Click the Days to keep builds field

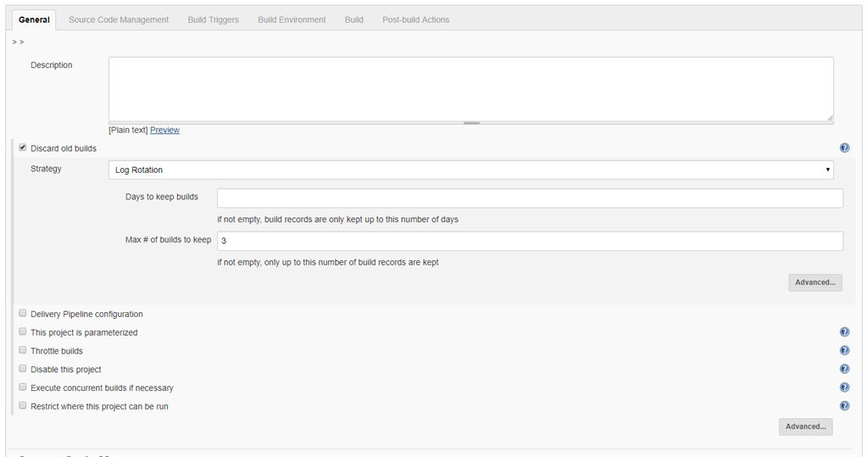tap(530, 198)
